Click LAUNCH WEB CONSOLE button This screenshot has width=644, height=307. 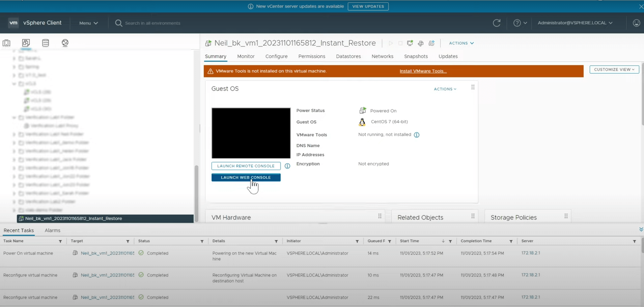pos(246,177)
